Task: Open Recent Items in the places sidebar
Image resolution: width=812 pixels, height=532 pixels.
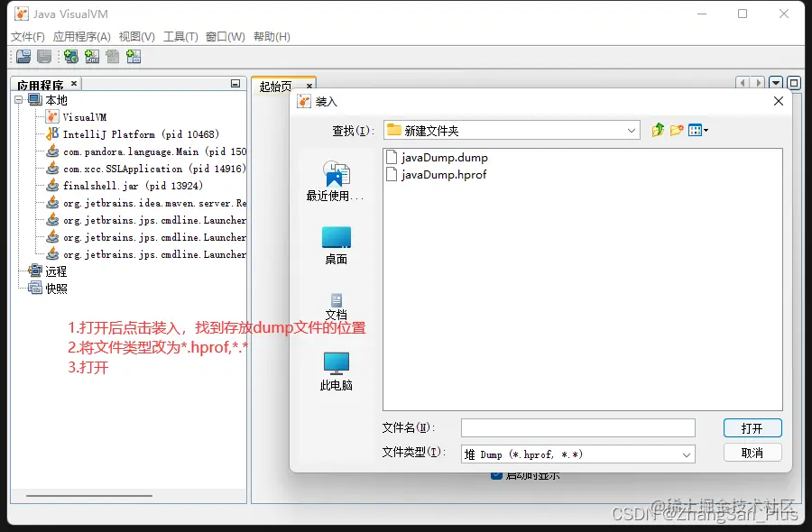Action: click(x=336, y=181)
